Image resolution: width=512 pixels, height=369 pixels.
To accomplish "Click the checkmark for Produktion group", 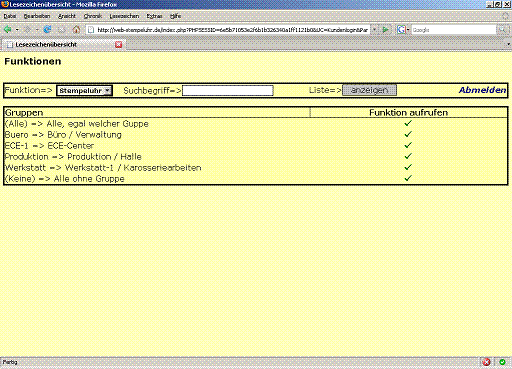I will 408,156.
